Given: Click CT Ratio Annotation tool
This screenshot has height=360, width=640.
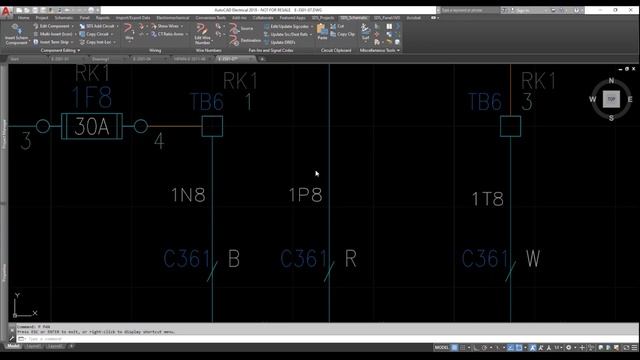Looking at the screenshot, I should coord(167,34).
